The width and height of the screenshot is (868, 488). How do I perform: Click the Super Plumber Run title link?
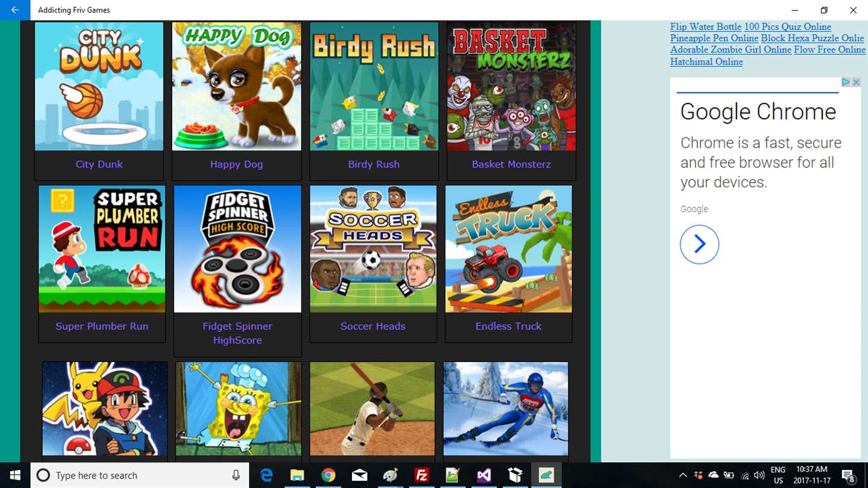[x=102, y=326]
